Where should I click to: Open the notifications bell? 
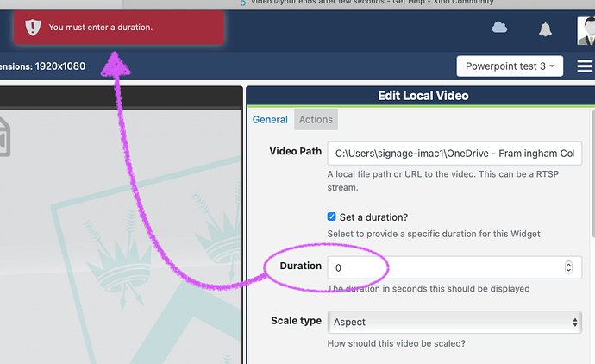coord(545,29)
